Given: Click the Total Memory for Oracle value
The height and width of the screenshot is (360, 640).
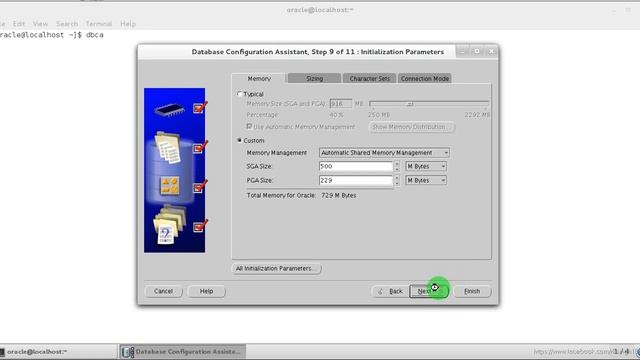Looking at the screenshot, I should click(338, 196).
